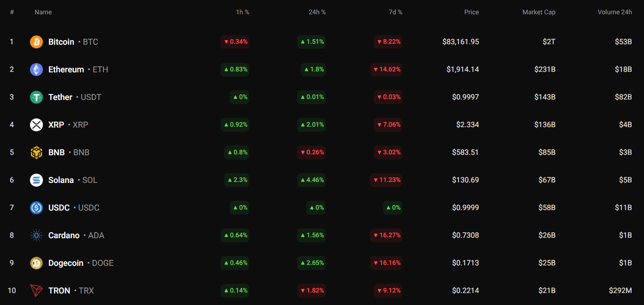The image size is (644, 305).
Task: Click the Tether logo icon
Action: click(36, 97)
